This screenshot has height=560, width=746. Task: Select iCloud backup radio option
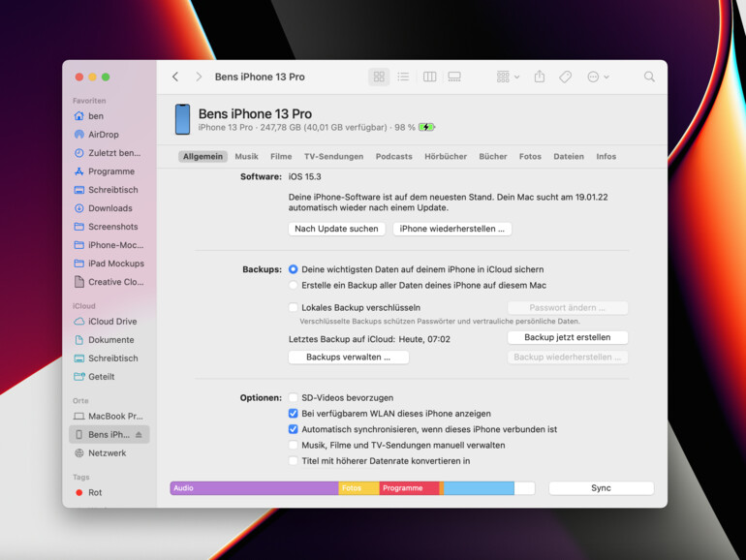point(293,269)
